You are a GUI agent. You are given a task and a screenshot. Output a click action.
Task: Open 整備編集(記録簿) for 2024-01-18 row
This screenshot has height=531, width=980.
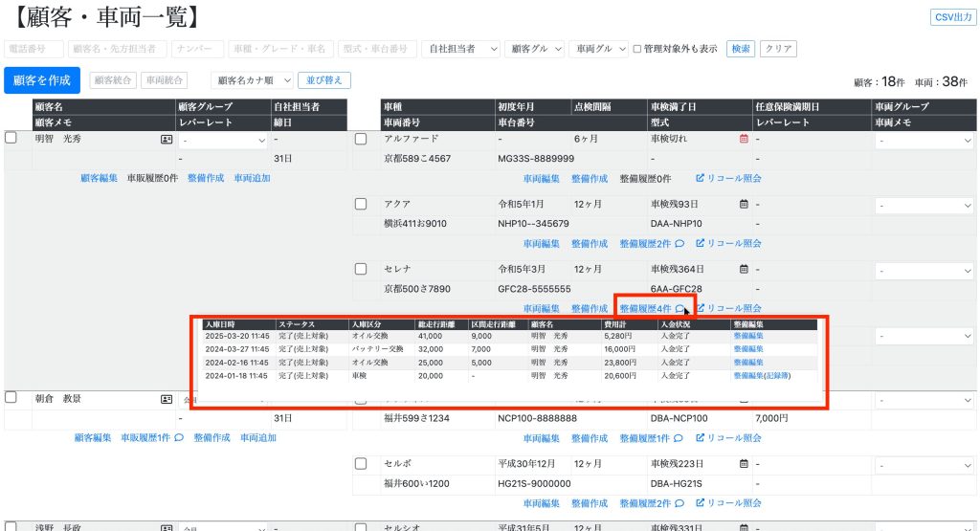point(763,375)
